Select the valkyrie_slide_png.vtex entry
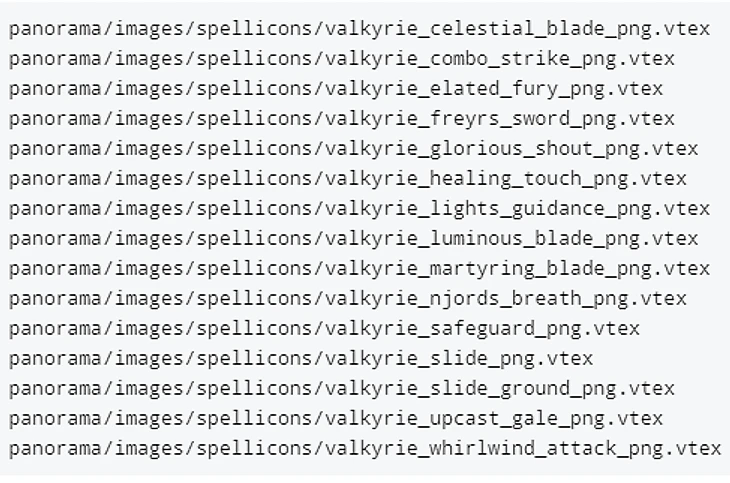 (x=301, y=359)
